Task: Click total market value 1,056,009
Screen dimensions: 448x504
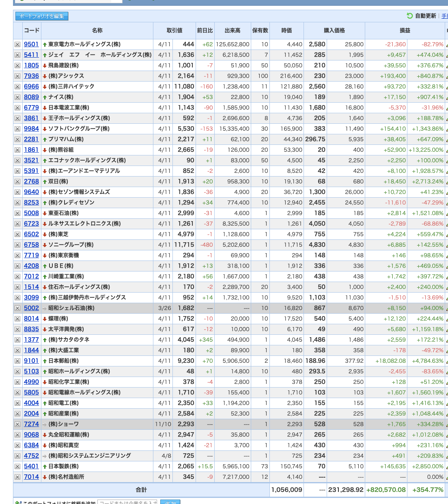Action: [286, 490]
